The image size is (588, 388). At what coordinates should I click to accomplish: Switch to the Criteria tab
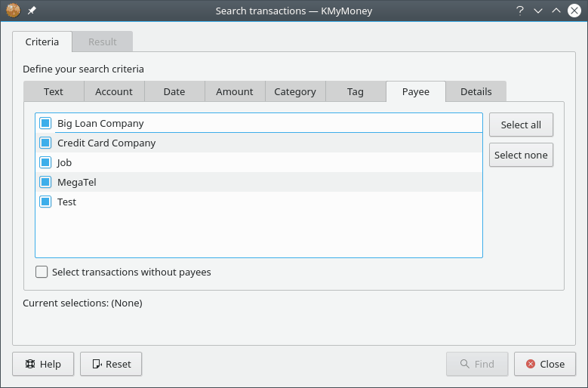42,42
